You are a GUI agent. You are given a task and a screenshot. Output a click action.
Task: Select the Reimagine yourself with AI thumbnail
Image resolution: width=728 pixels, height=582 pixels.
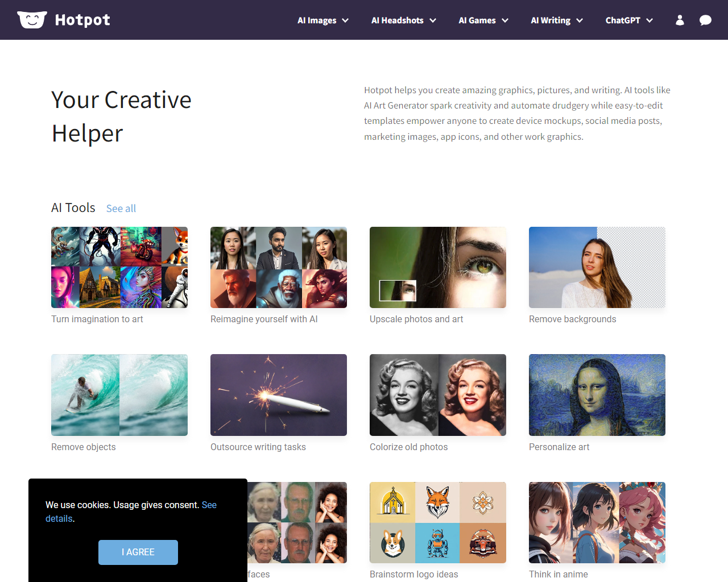pyautogui.click(x=279, y=268)
